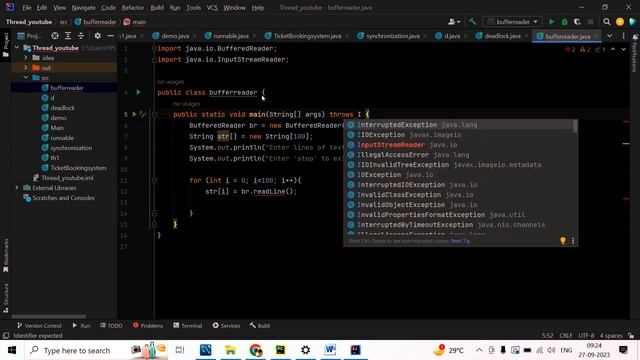Open Project view selector dropdown
Screen dimensions: 640x360
click(29, 36)
